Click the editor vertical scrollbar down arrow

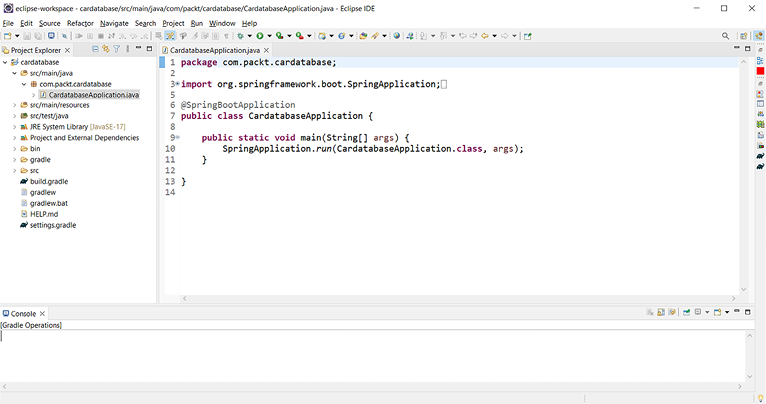pos(745,290)
